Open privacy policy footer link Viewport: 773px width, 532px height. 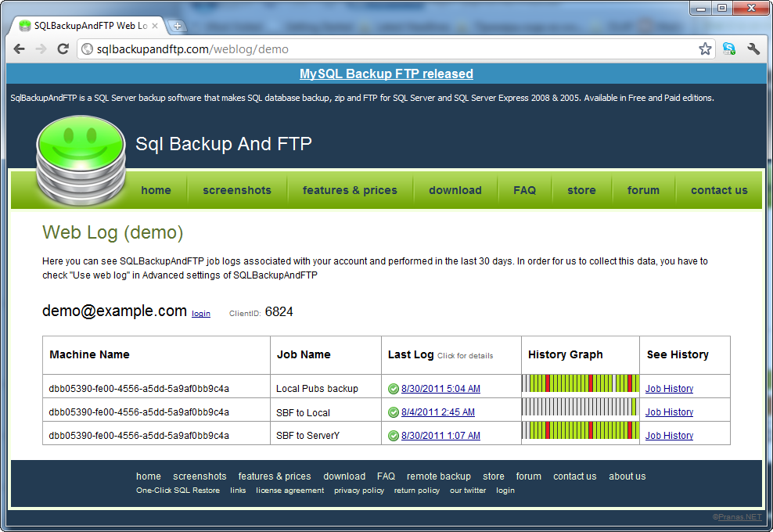359,491
